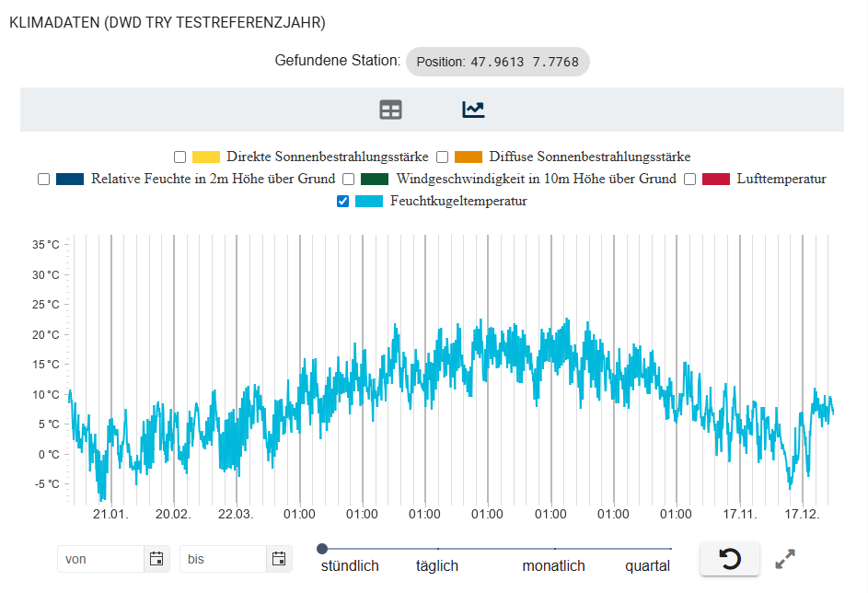Open calendar picker for 'von' date
Viewport: 868px width, 593px height.
(156, 558)
